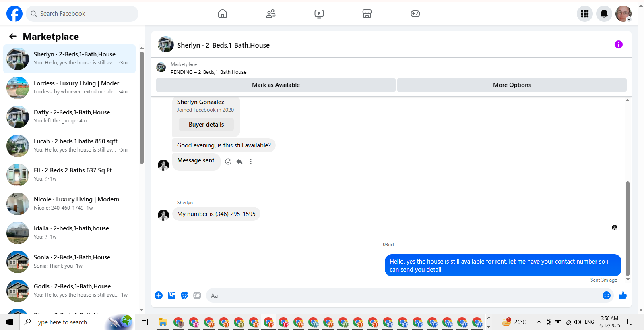Viewport: 644px width, 330px height.
Task: Open the Facebook apps grid menu
Action: pyautogui.click(x=585, y=14)
